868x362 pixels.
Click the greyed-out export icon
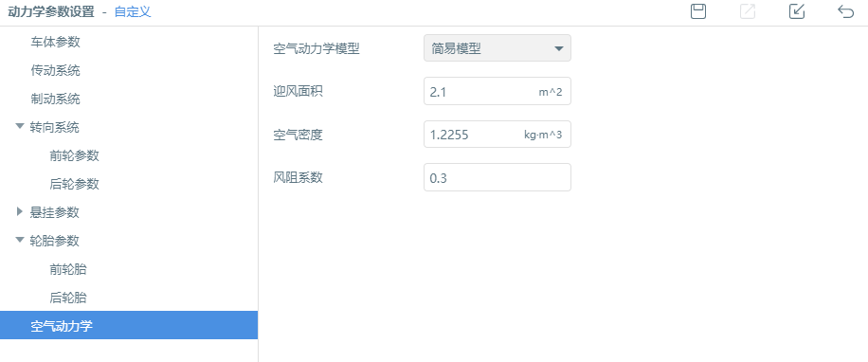(x=748, y=11)
